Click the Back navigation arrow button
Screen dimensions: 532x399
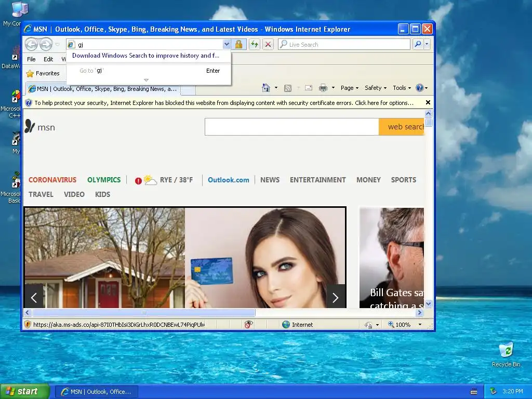32,44
